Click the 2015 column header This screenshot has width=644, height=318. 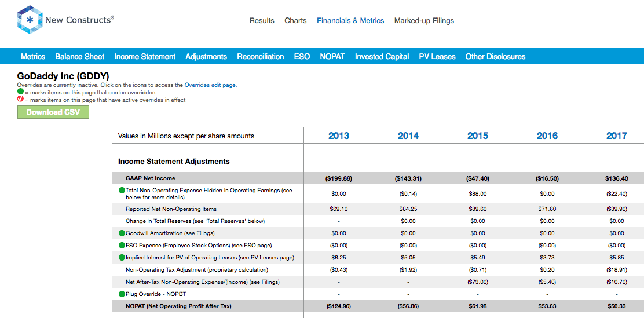pos(478,136)
